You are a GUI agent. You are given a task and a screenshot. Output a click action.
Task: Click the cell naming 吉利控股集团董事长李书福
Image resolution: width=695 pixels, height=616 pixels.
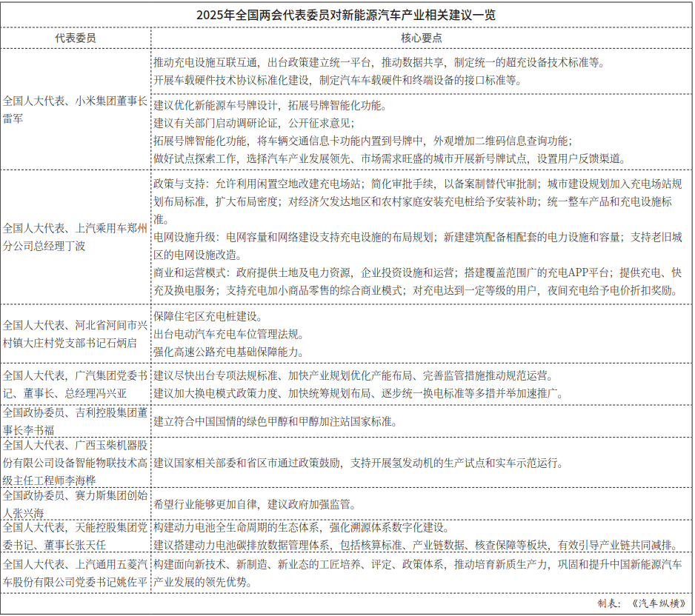pos(75,421)
